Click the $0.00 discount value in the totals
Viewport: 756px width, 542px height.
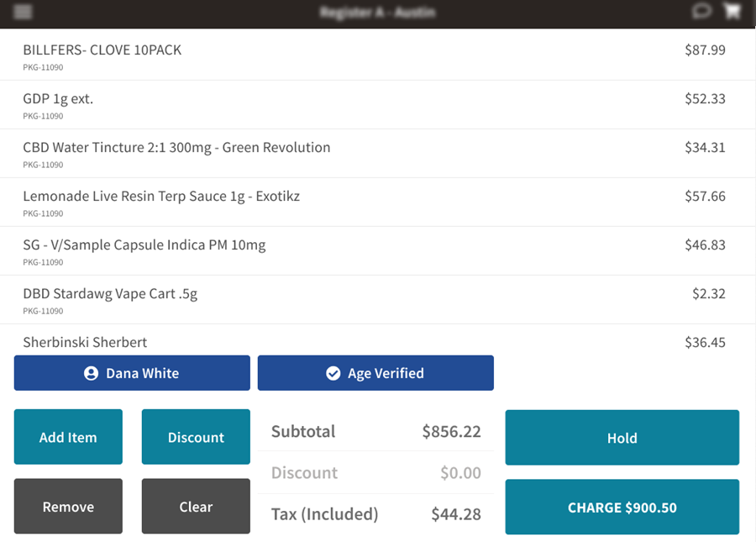coord(460,472)
